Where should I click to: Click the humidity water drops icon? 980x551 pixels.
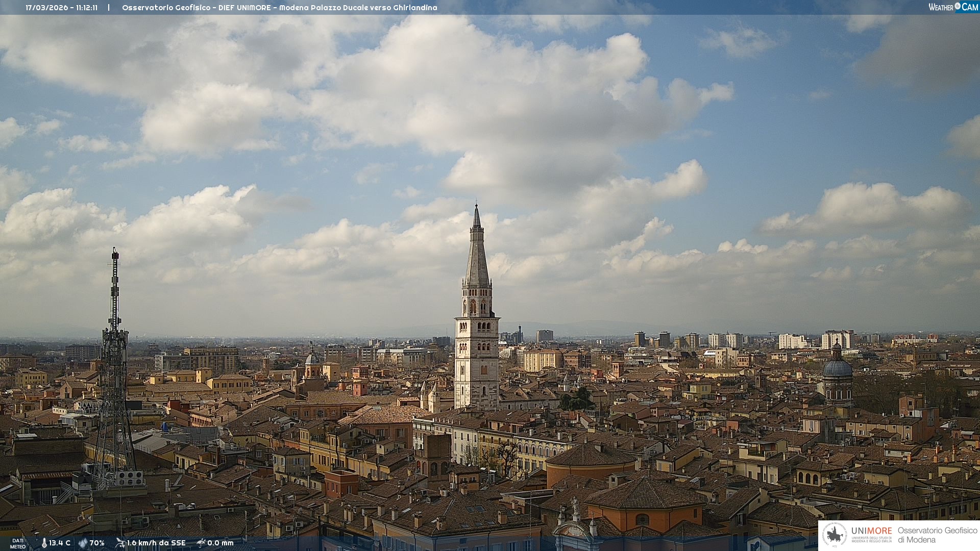click(83, 543)
